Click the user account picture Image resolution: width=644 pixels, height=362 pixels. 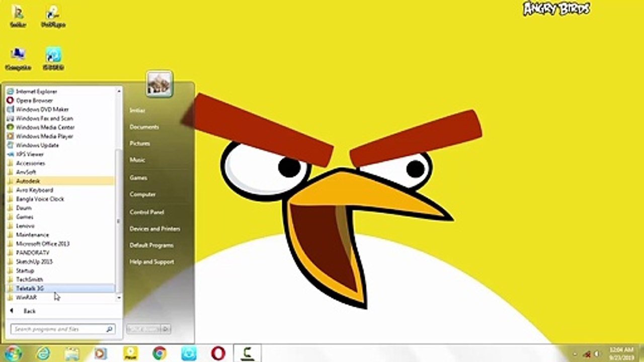[160, 84]
